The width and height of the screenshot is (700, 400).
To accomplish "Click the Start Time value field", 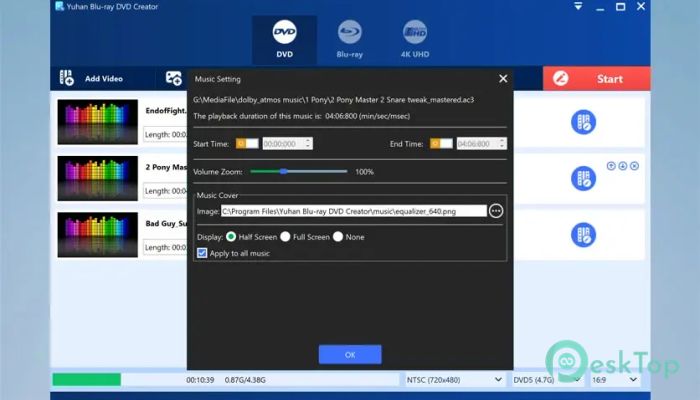I will click(x=283, y=143).
